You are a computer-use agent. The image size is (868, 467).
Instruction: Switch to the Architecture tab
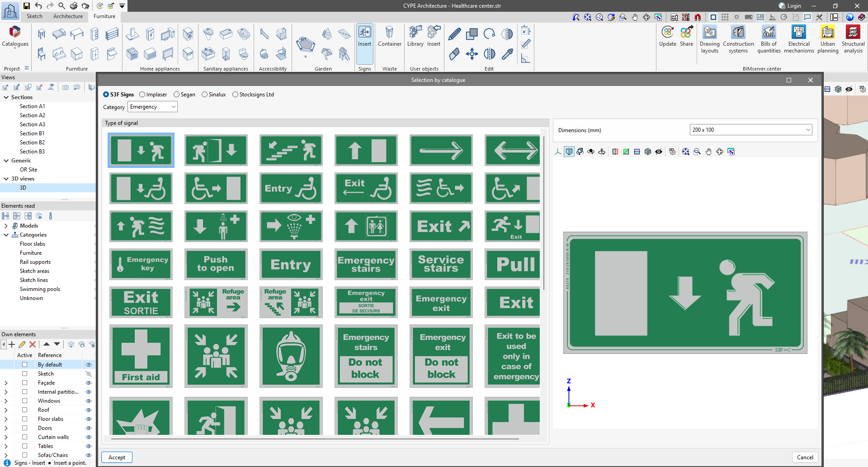pyautogui.click(x=68, y=16)
